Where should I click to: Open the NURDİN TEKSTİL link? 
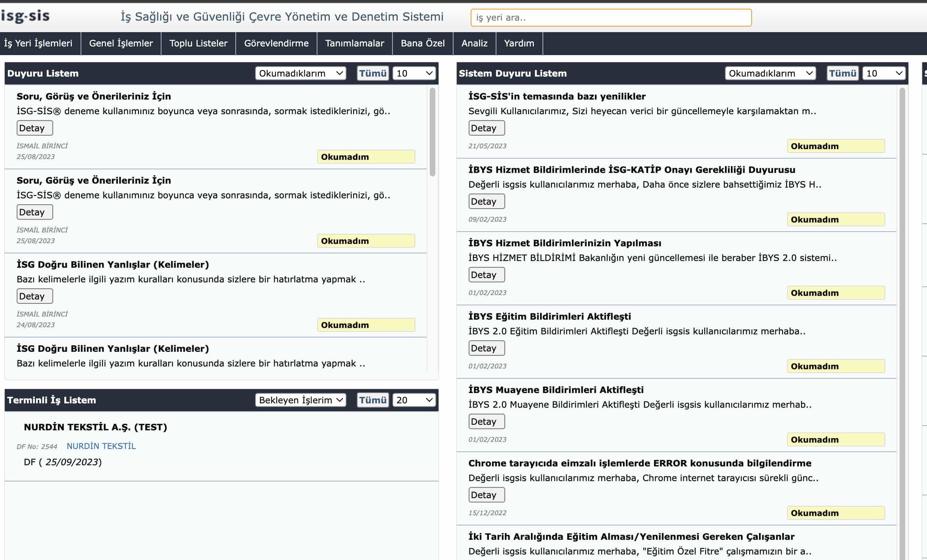click(x=101, y=446)
